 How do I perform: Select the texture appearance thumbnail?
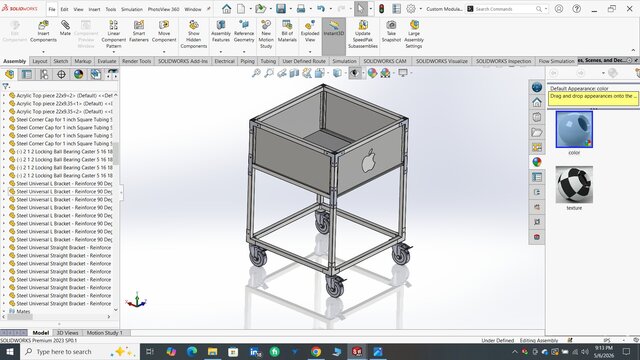(x=574, y=184)
